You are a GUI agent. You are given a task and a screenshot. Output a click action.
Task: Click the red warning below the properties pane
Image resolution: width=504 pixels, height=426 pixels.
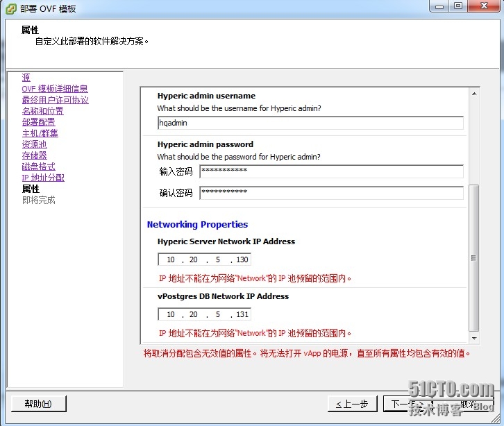click(x=307, y=353)
